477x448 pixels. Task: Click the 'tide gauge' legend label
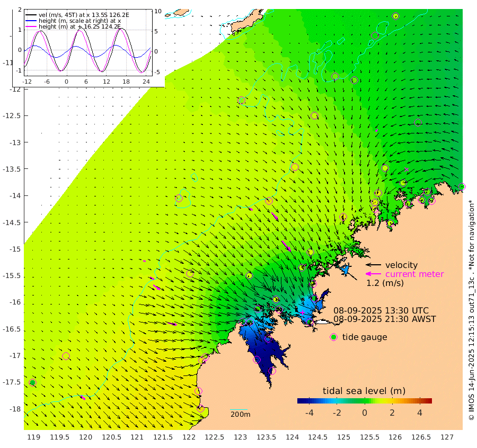[x=365, y=337]
